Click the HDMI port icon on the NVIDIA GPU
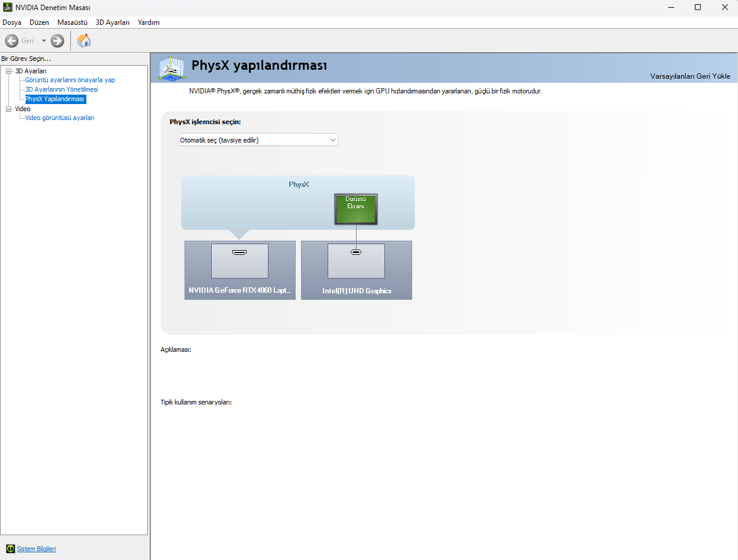Image resolution: width=738 pixels, height=560 pixels. tap(239, 253)
